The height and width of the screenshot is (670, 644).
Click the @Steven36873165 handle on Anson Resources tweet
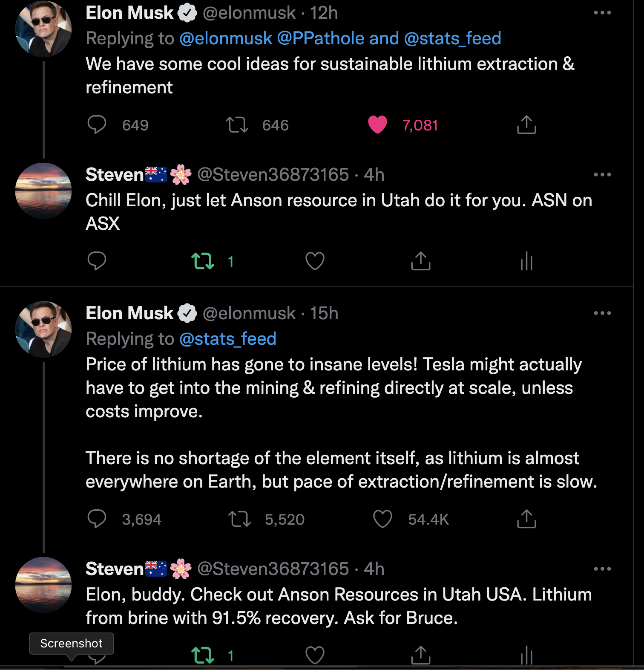click(x=273, y=569)
